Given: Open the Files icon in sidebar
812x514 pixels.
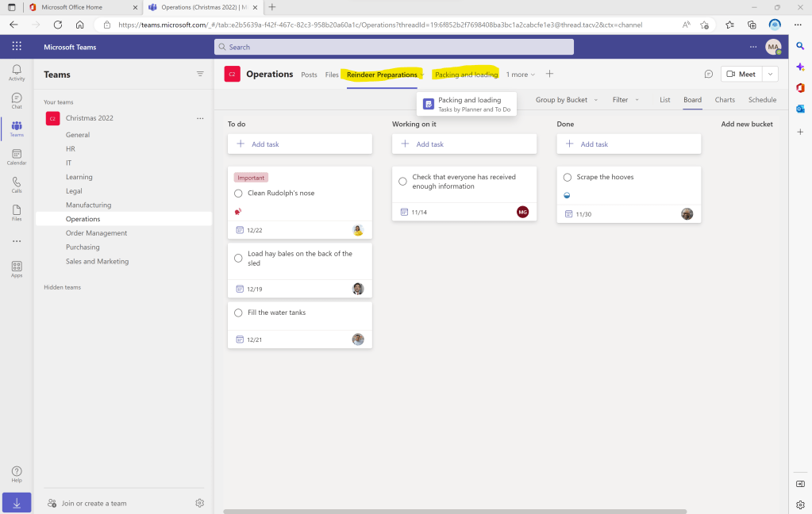Looking at the screenshot, I should click(17, 212).
